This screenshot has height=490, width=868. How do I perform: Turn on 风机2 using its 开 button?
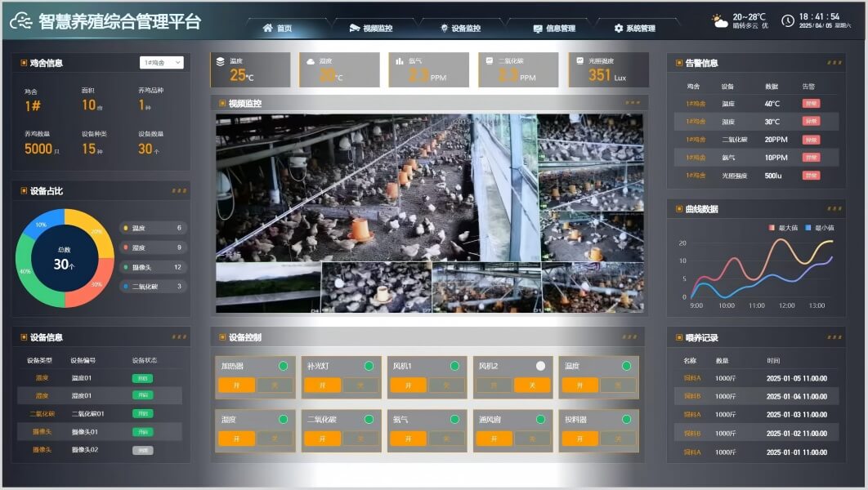[x=494, y=385]
